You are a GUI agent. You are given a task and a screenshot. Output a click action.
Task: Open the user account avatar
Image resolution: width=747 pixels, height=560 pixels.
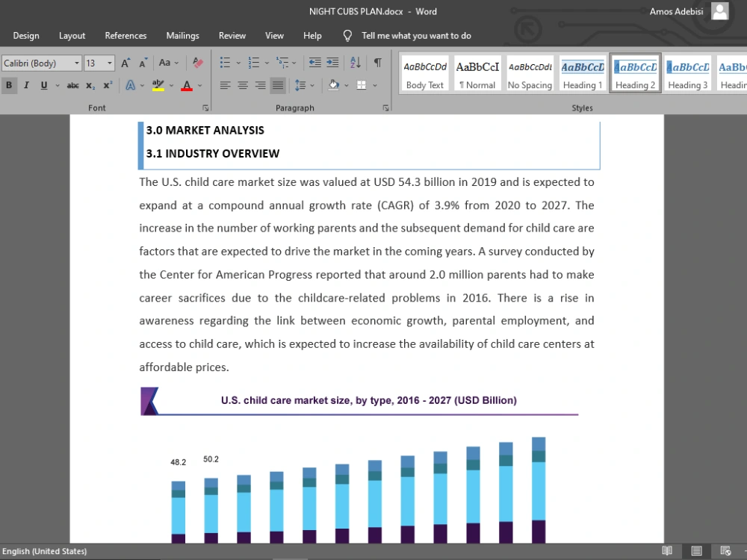click(x=720, y=11)
